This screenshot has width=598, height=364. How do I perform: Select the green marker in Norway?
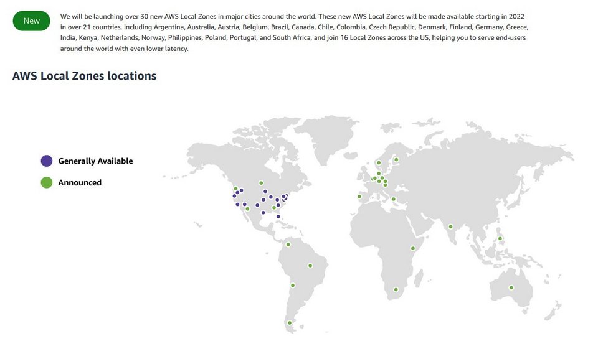(378, 163)
